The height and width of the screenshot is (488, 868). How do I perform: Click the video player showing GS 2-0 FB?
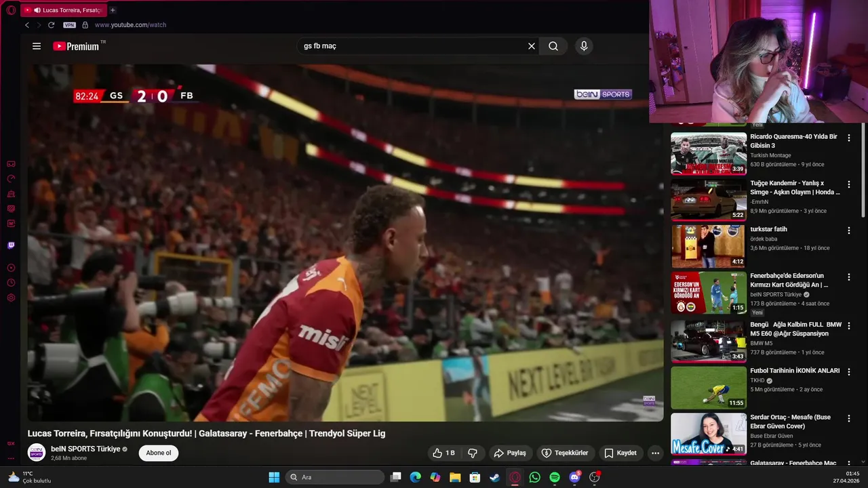point(345,243)
